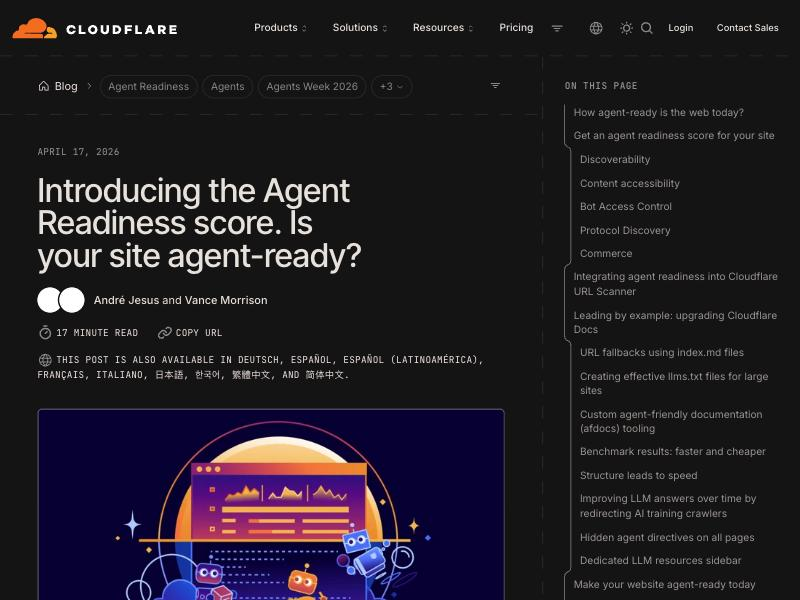The width and height of the screenshot is (800, 600).
Task: Jump to Hidden agent directives on all pages
Action: tap(667, 537)
